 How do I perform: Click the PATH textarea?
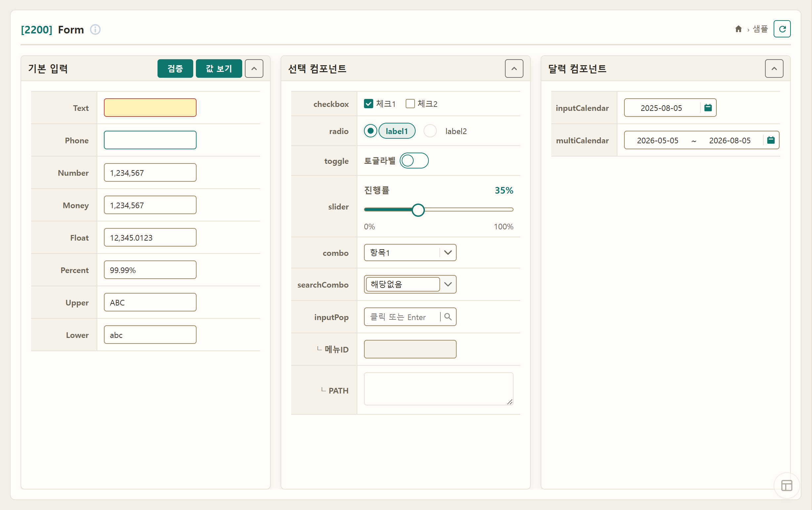pos(438,389)
